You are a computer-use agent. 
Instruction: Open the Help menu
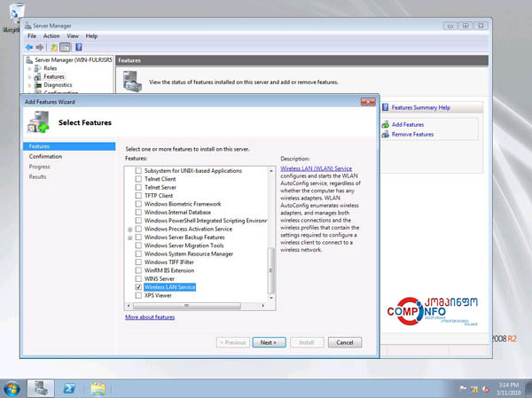pos(91,36)
